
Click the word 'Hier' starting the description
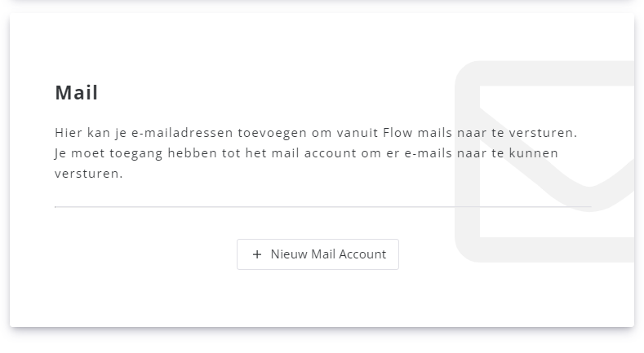(69, 132)
